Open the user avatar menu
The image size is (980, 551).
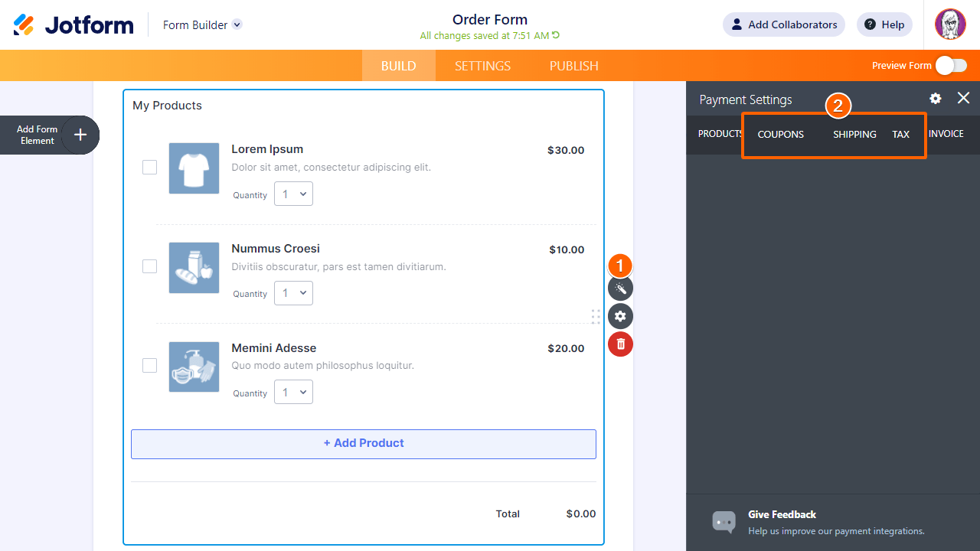tap(950, 24)
